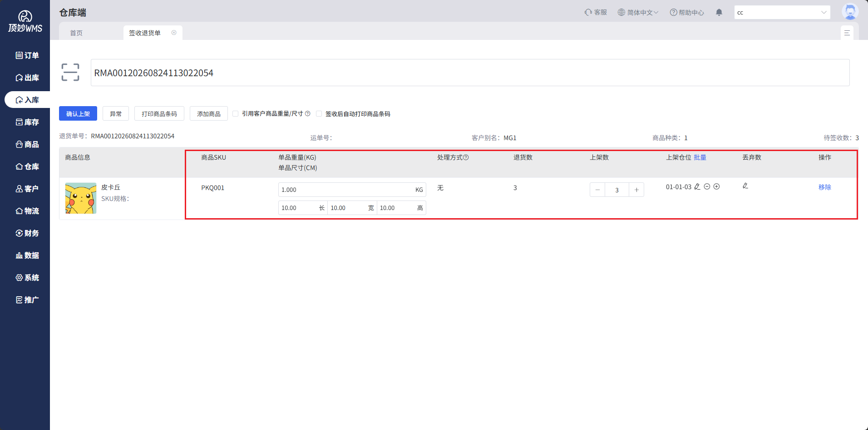Viewport: 868px width, 430px height.
Task: Add shelf location with circled plus icon
Action: pyautogui.click(x=716, y=186)
